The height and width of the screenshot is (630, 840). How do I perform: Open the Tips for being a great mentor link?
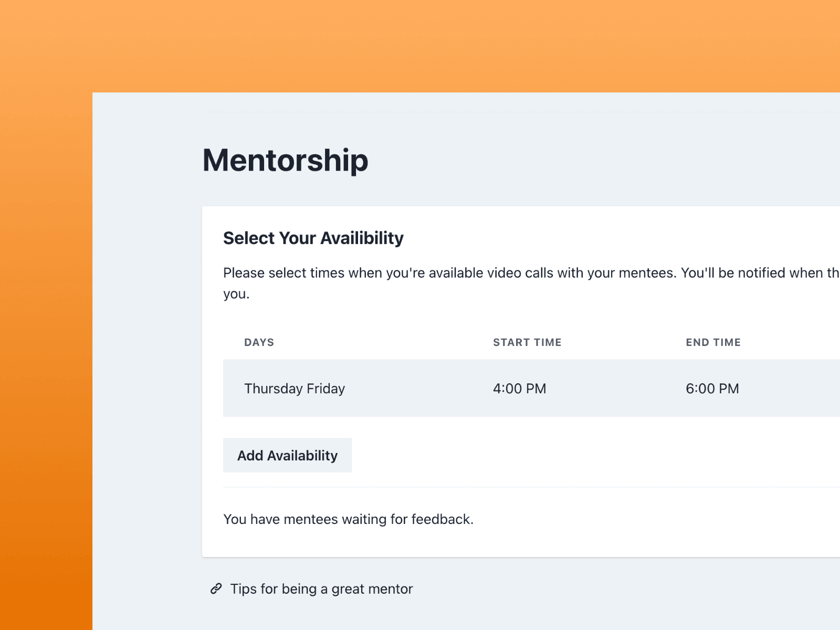[x=321, y=589]
